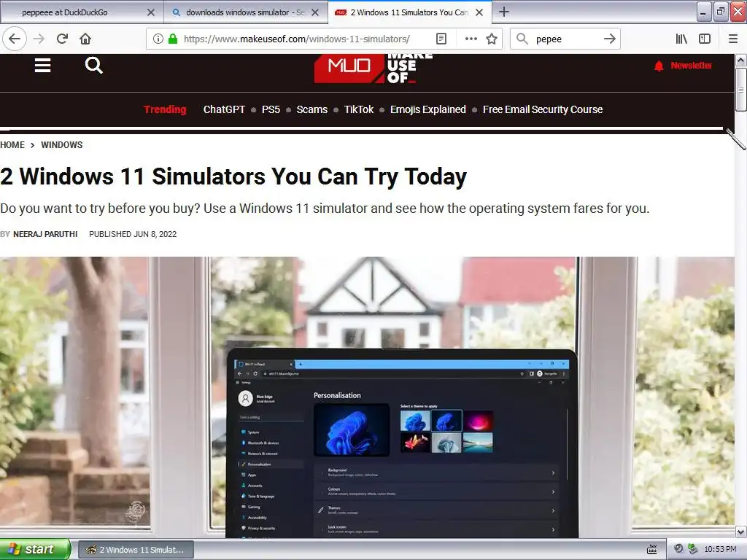Toggle the browser sidebar view
The width and height of the screenshot is (747, 560).
tap(705, 39)
